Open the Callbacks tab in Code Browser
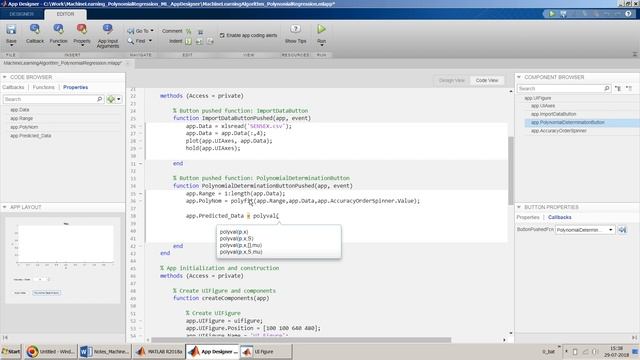Image resolution: width=640 pixels, height=360 pixels. (13, 87)
